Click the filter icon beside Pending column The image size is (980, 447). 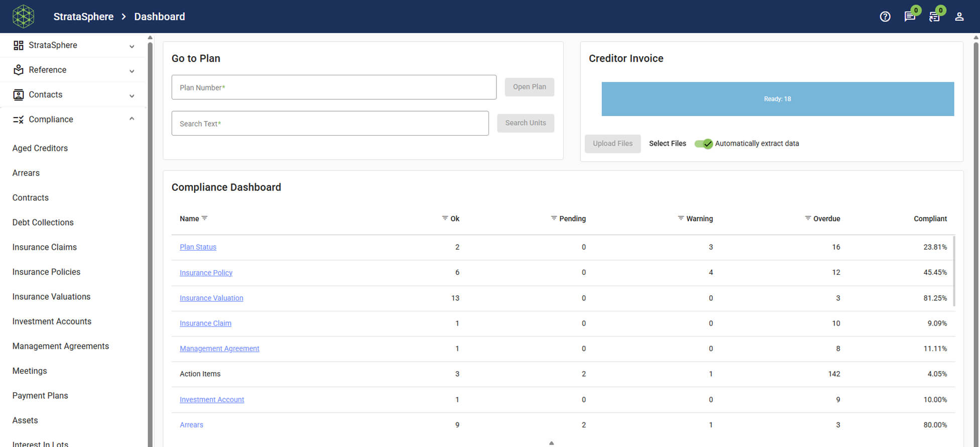tap(554, 218)
